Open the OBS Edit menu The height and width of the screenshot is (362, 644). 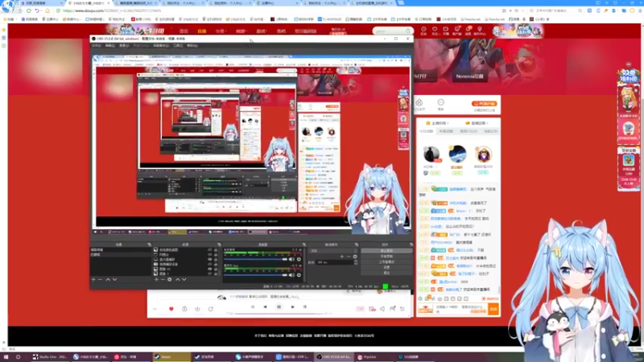pyautogui.click(x=110, y=46)
